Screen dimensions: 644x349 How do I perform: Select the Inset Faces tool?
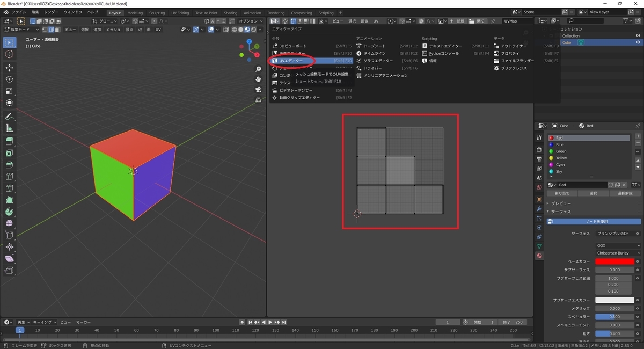pyautogui.click(x=10, y=153)
